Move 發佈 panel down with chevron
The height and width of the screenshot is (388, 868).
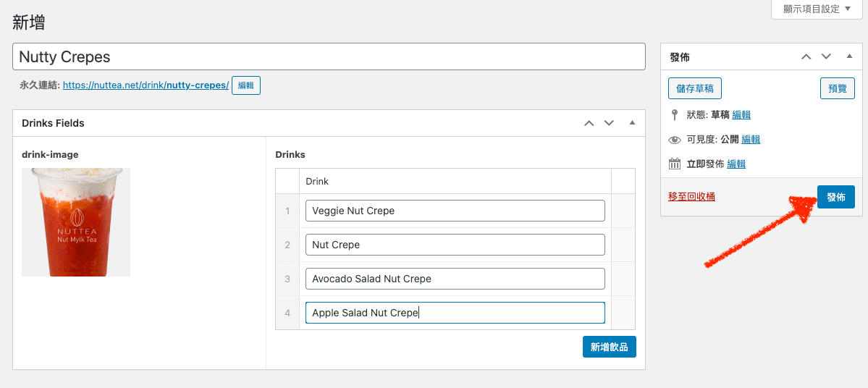coord(825,56)
